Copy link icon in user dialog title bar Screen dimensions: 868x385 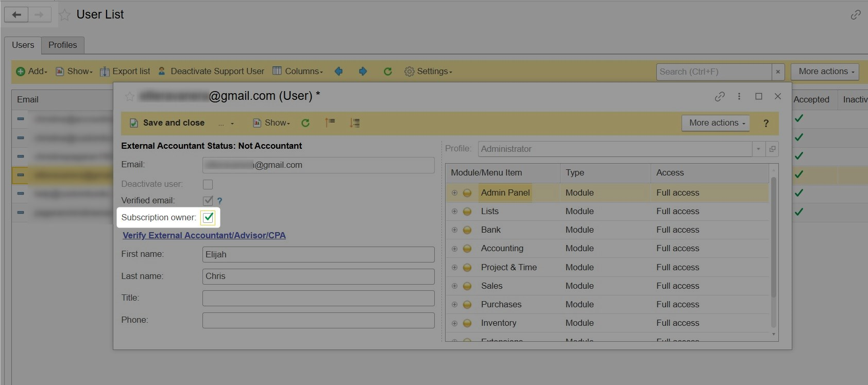[720, 96]
